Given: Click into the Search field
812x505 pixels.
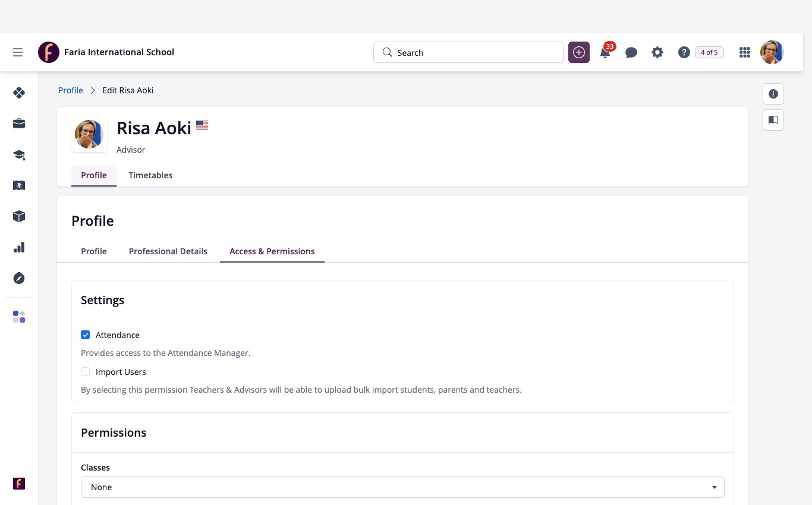Looking at the screenshot, I should point(468,52).
